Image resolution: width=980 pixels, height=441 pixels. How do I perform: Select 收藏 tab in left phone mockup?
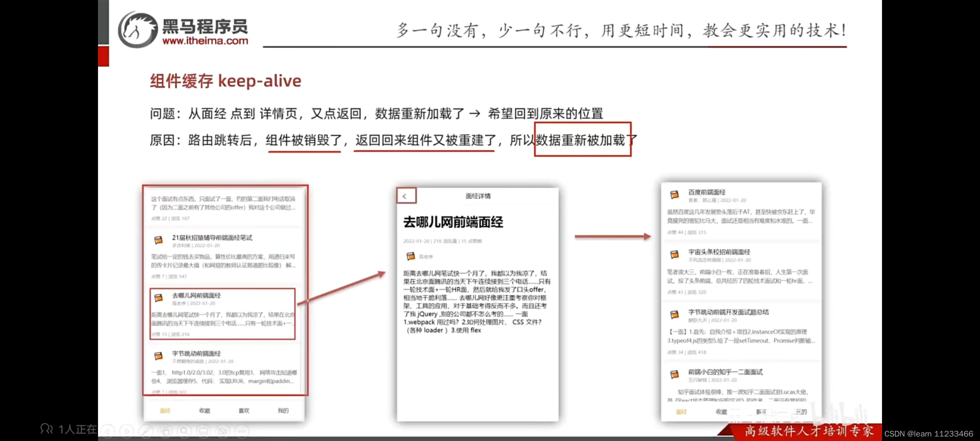[205, 410]
